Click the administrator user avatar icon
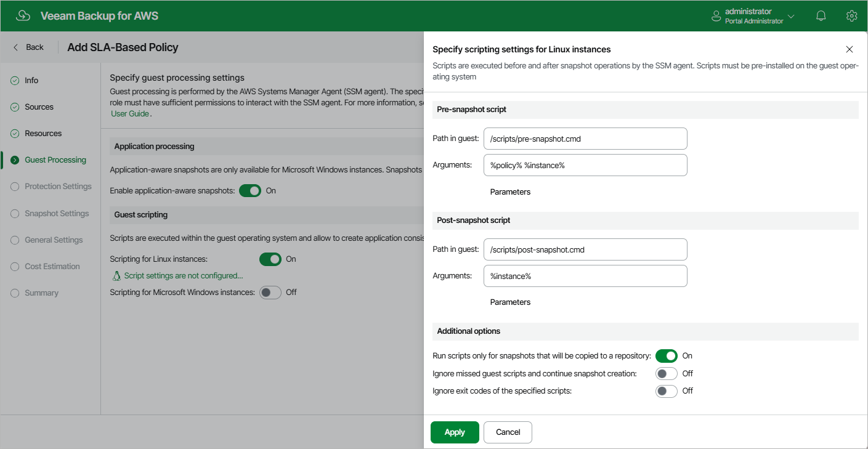Screen dimensions: 868x449 coord(716,16)
